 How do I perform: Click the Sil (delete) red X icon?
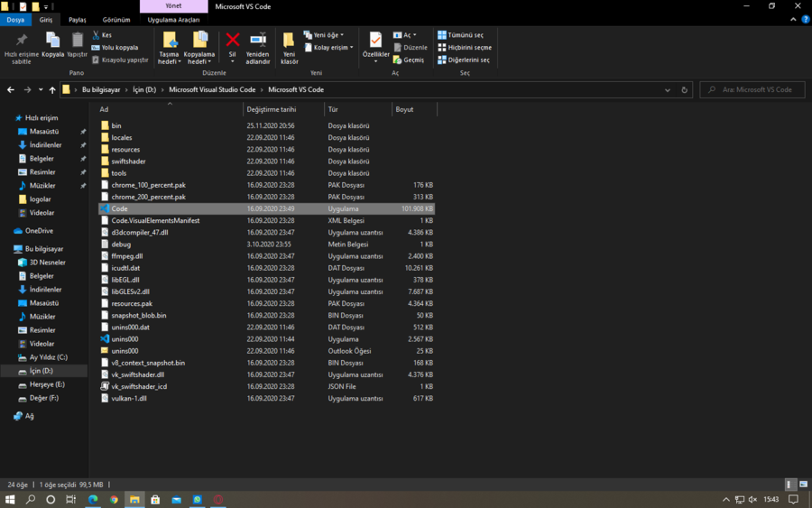(x=232, y=40)
